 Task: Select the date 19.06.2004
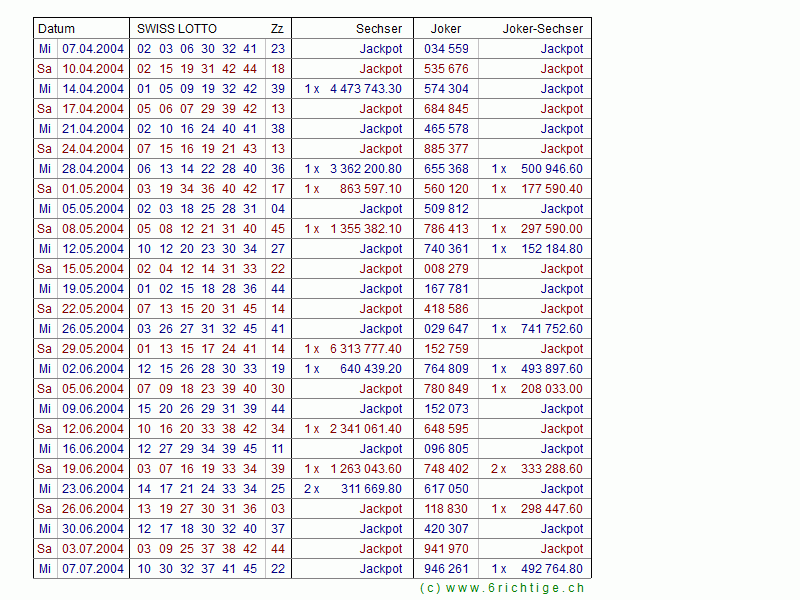[93, 469]
